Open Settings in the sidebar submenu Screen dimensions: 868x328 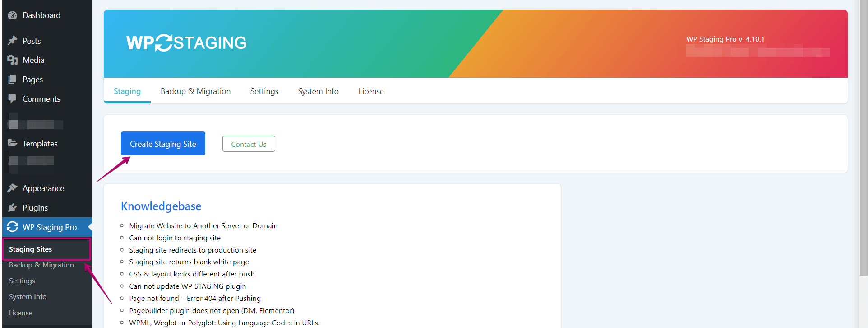pos(22,281)
